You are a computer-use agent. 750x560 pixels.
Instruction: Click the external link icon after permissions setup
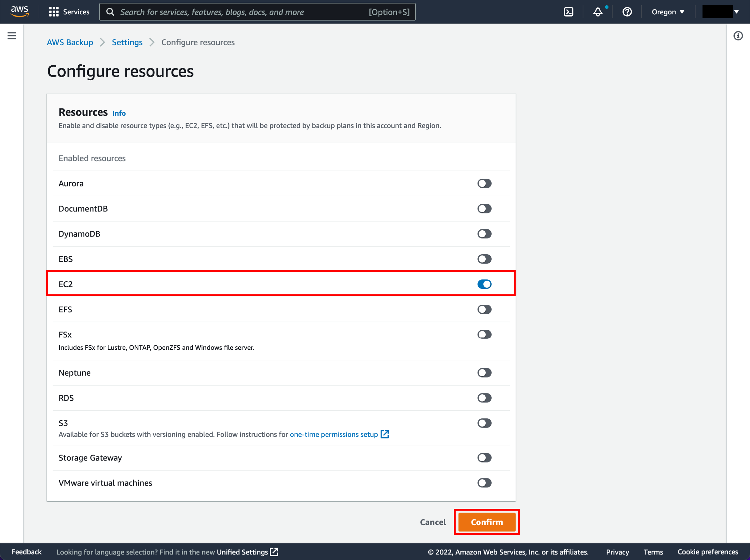coord(384,434)
